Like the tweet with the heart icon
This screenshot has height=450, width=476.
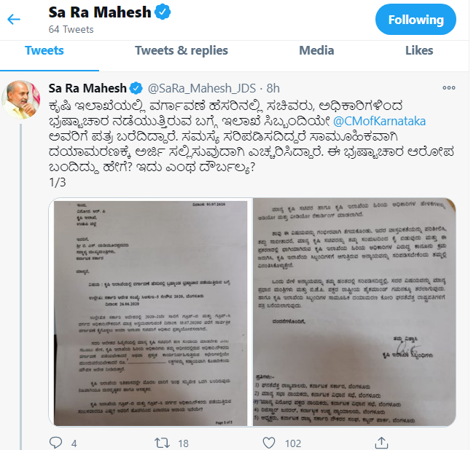pyautogui.click(x=269, y=443)
